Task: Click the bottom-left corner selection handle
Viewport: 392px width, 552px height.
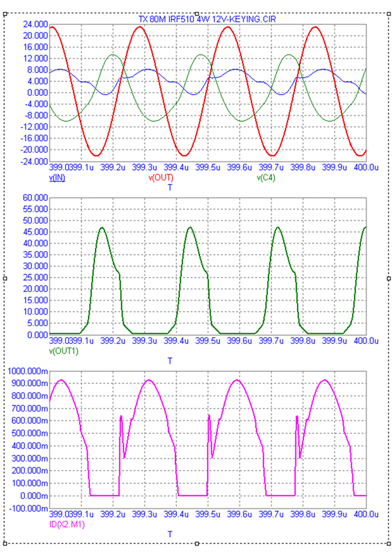Action: click(x=6, y=543)
